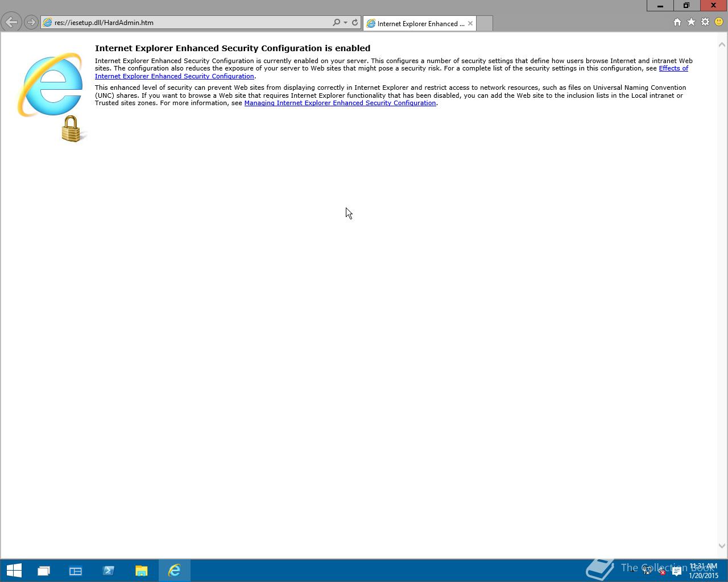
Task: Open File Explorer from taskbar
Action: pyautogui.click(x=142, y=571)
